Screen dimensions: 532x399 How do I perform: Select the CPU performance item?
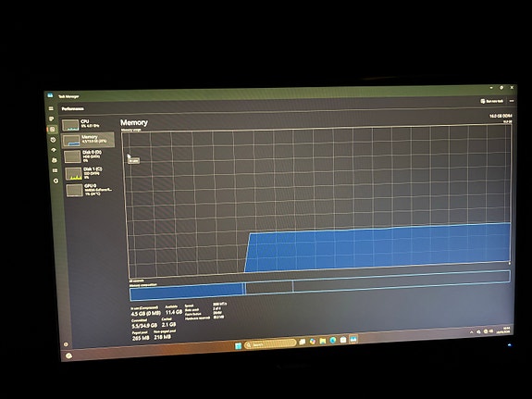tap(87, 124)
